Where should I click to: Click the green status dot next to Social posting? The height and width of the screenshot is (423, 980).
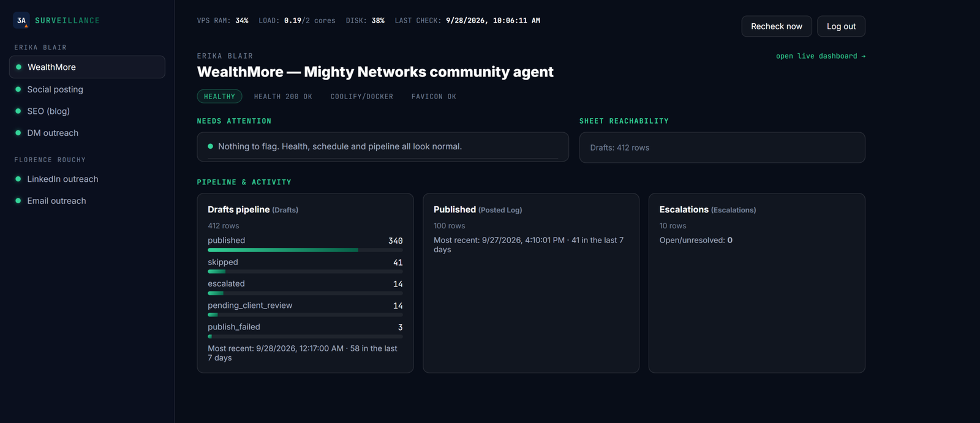pyautogui.click(x=18, y=89)
